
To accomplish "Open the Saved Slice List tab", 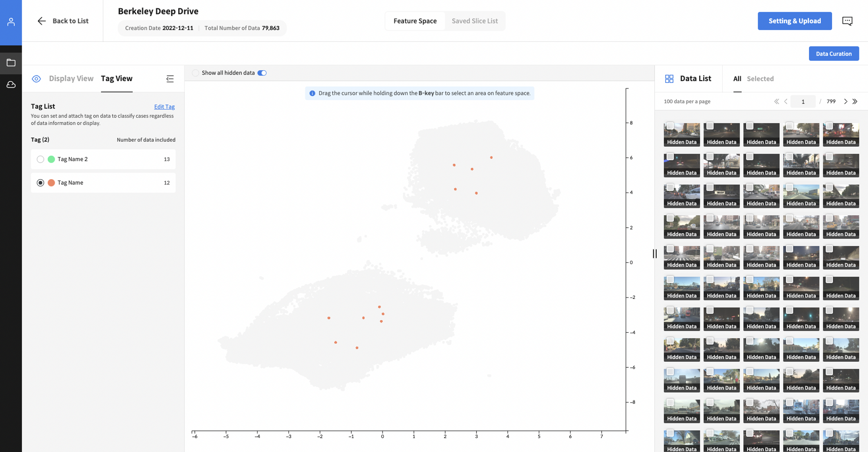I will click(x=475, y=21).
